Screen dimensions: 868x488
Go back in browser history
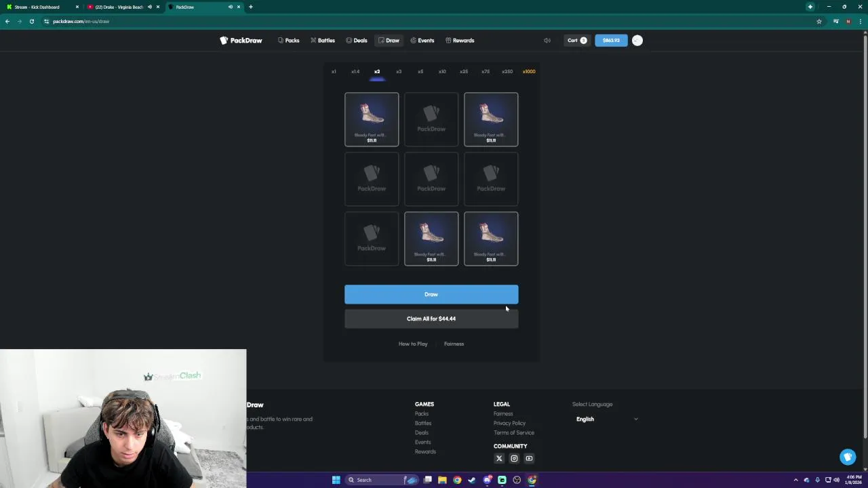pyautogui.click(x=7, y=22)
